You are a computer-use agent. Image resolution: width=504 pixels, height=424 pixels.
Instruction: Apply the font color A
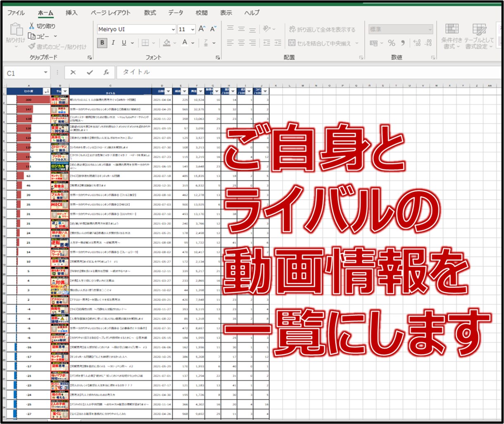[x=185, y=43]
